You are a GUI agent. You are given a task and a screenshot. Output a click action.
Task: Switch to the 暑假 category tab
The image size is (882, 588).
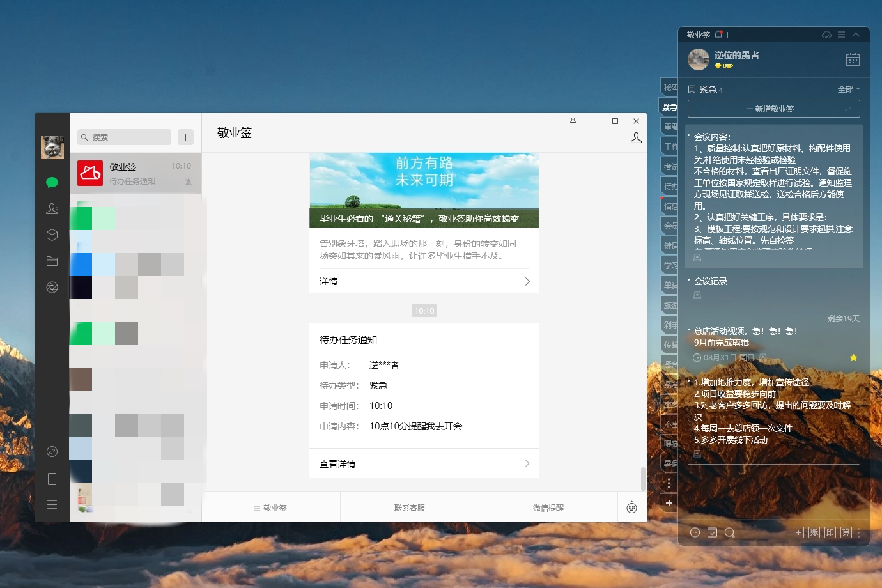670,463
